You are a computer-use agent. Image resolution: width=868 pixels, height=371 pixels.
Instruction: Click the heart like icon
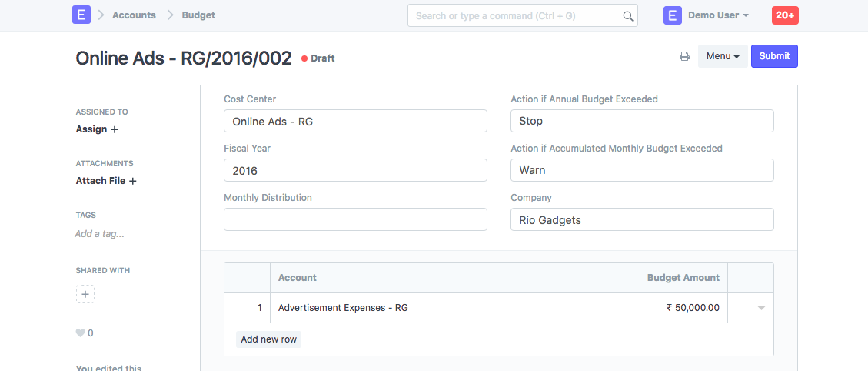coord(80,333)
